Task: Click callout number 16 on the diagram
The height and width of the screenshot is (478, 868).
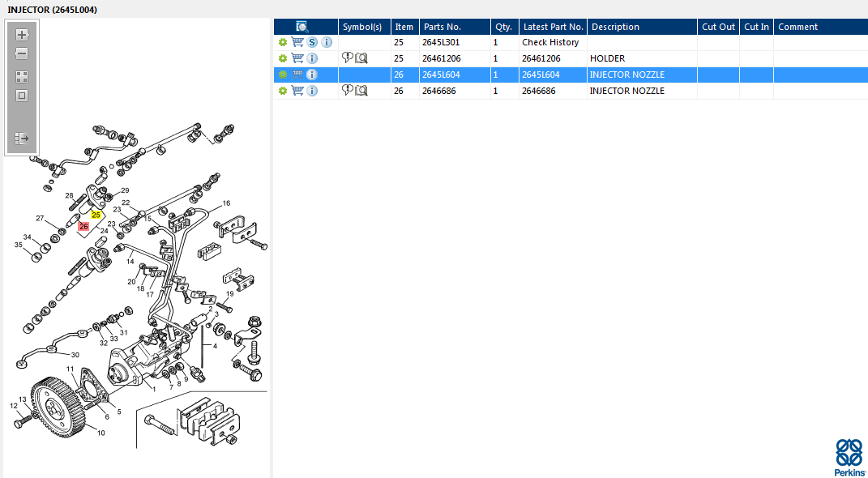Action: point(226,203)
